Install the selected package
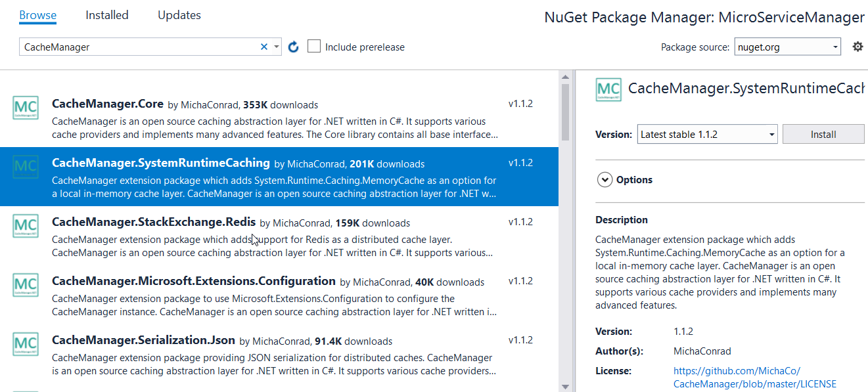The height and width of the screenshot is (392, 868). pos(823,134)
